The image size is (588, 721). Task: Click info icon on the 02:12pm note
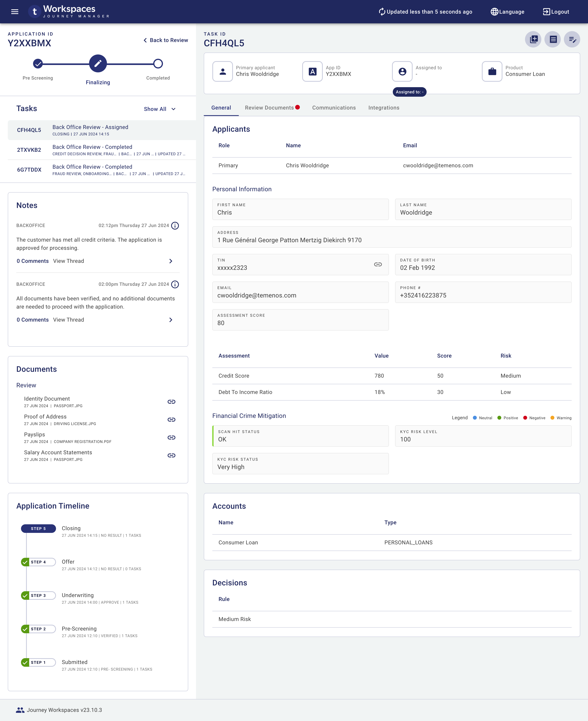pos(175,226)
